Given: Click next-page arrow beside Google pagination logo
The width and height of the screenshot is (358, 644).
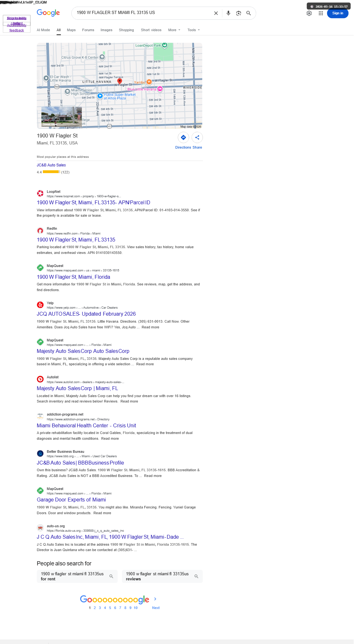Looking at the screenshot, I should pos(155,599).
